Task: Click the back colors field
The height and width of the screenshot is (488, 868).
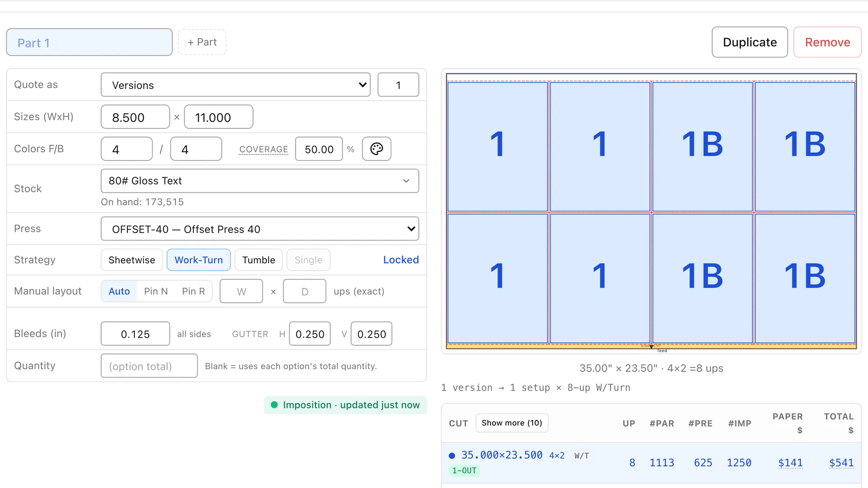Action: pos(196,149)
